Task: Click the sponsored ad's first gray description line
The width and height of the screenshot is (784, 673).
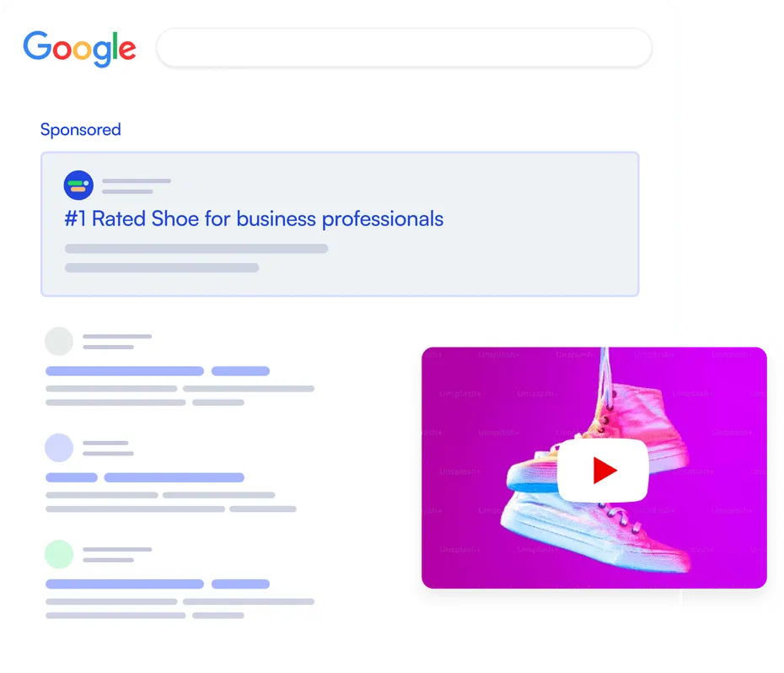Action: tap(196, 249)
